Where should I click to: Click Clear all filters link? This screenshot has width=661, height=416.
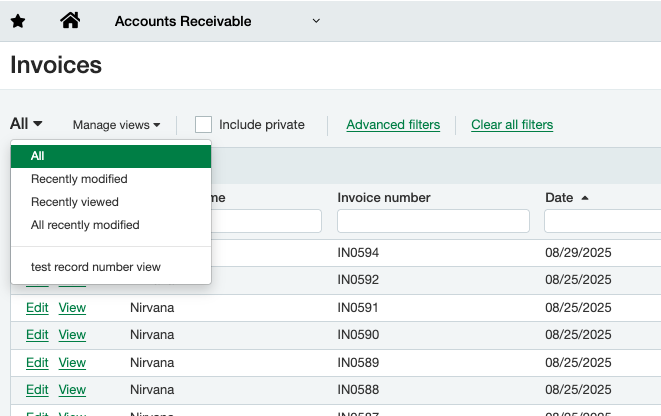(512, 125)
